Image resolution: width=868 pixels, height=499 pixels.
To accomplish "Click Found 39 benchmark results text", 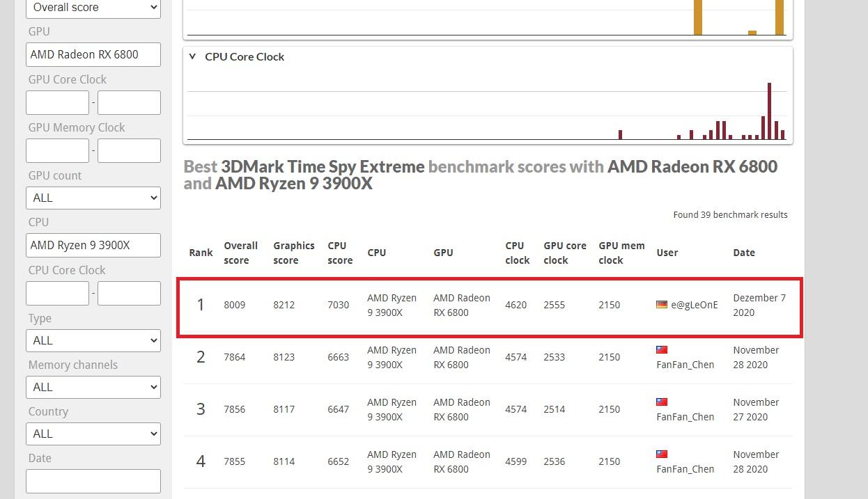I will [x=730, y=214].
